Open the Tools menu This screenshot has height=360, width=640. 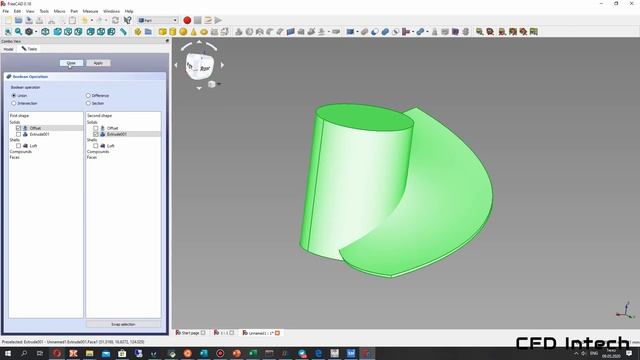(x=44, y=11)
